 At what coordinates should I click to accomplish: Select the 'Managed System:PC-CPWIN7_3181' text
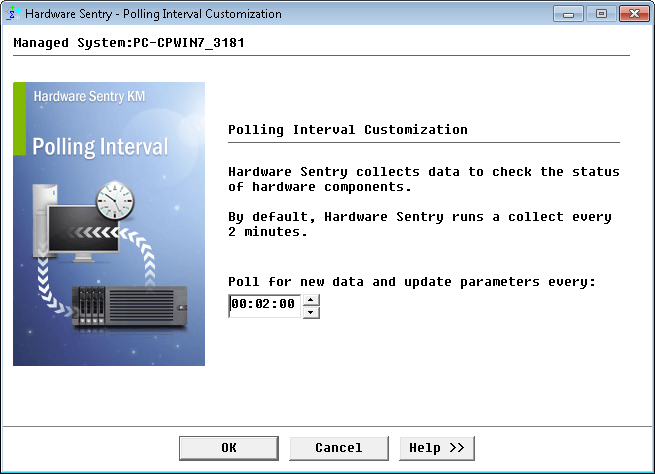point(129,43)
